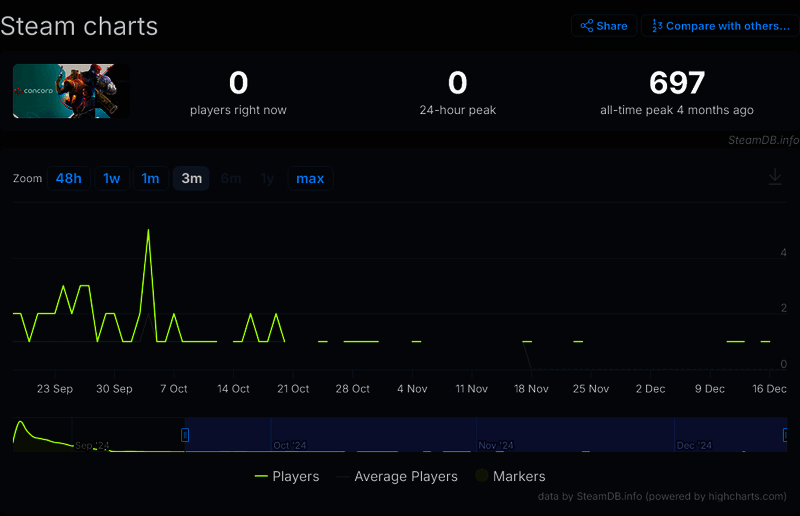
Task: Set chart zoom to 48h
Action: tap(69, 178)
